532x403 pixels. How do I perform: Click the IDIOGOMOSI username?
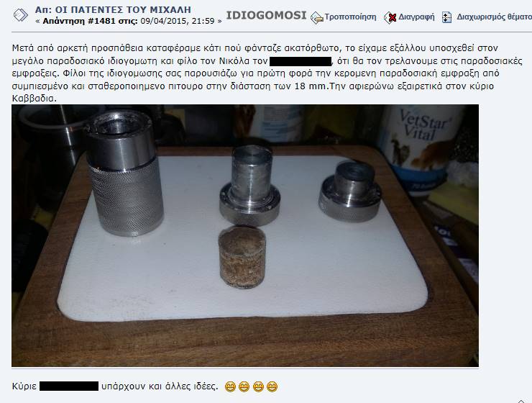coord(266,15)
